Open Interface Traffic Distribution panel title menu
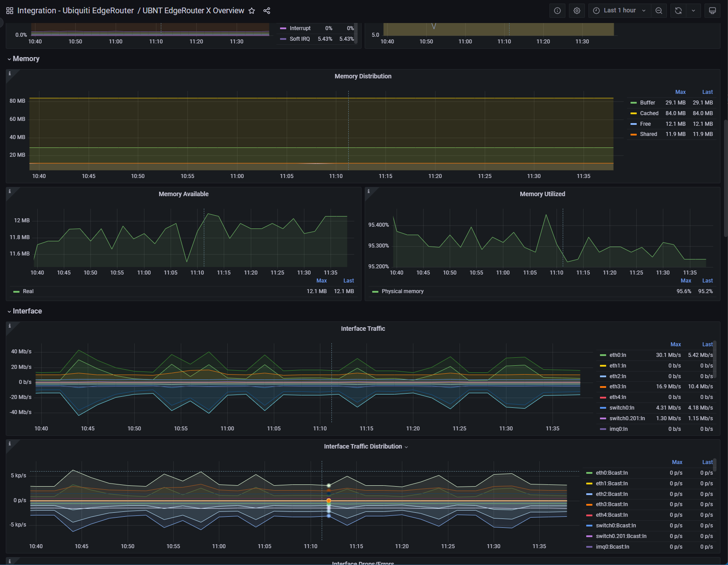This screenshot has width=728, height=565. click(363, 446)
